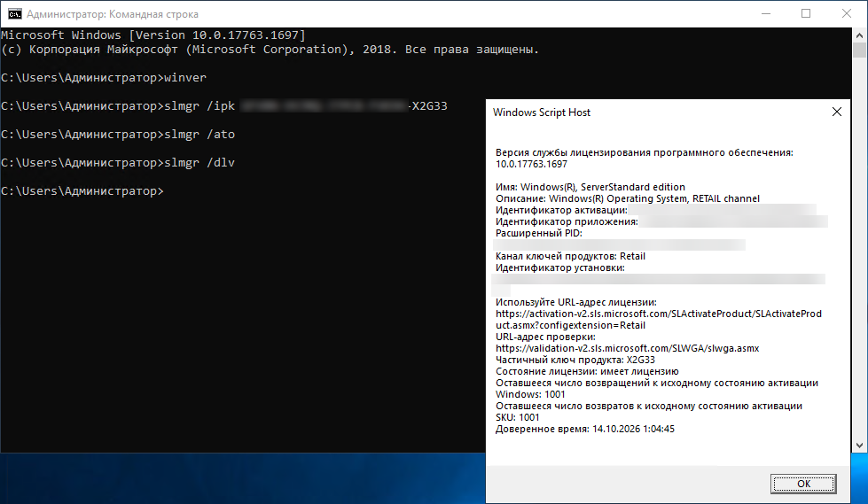Click the ServerStandard edition name line
This screenshot has height=504, width=868.
(x=590, y=188)
